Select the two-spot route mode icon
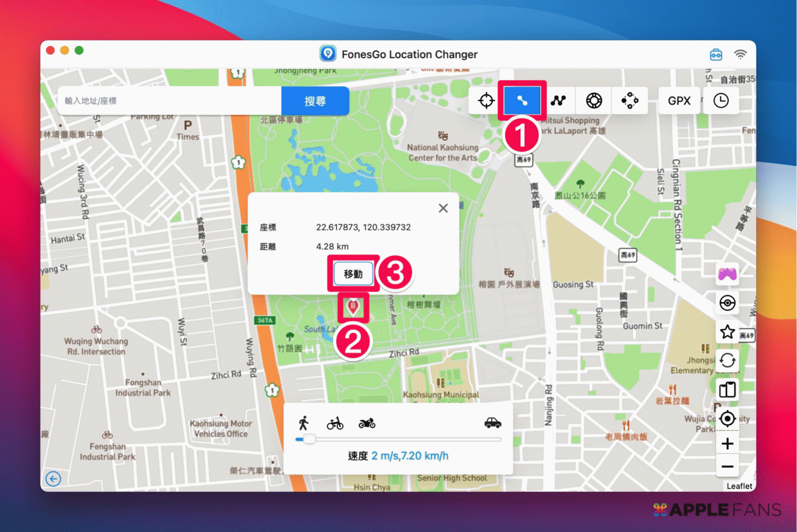Viewport: 797px width, 532px height. click(521, 101)
